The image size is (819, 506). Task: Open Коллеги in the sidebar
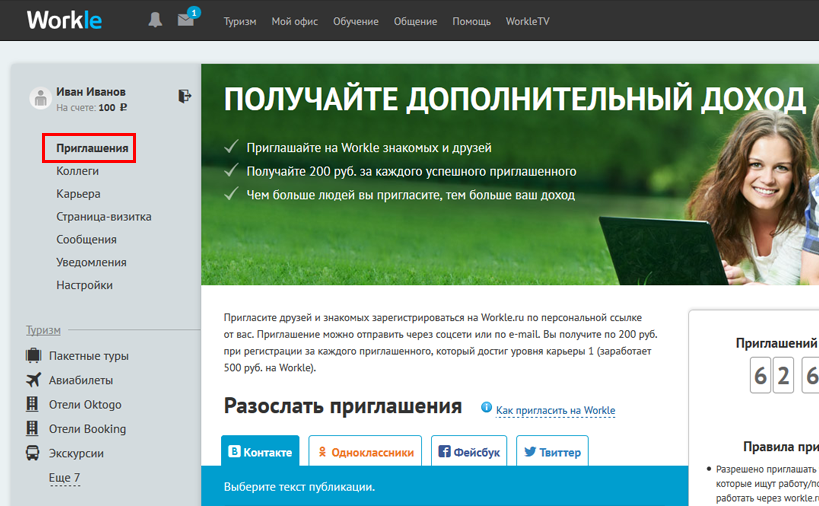(x=77, y=171)
